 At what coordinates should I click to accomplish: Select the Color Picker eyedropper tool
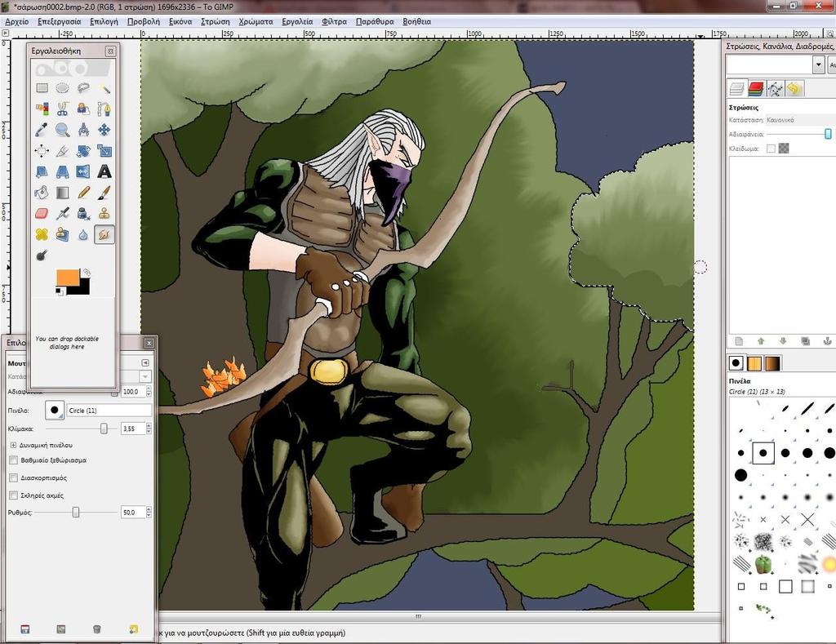42,130
